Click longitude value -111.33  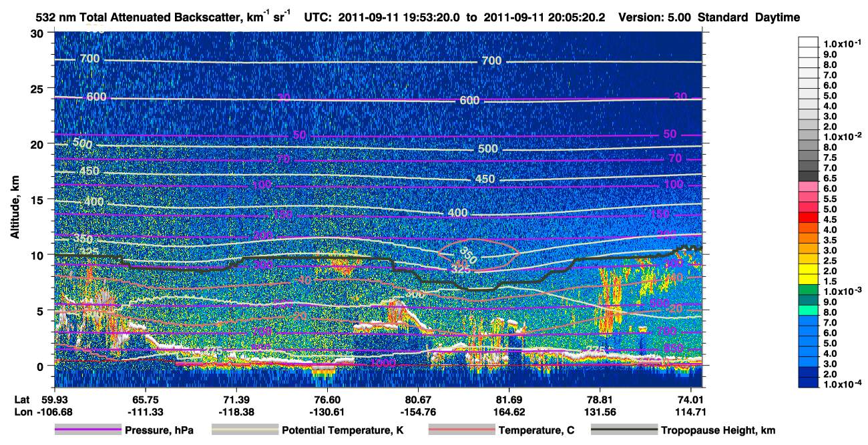click(145, 411)
